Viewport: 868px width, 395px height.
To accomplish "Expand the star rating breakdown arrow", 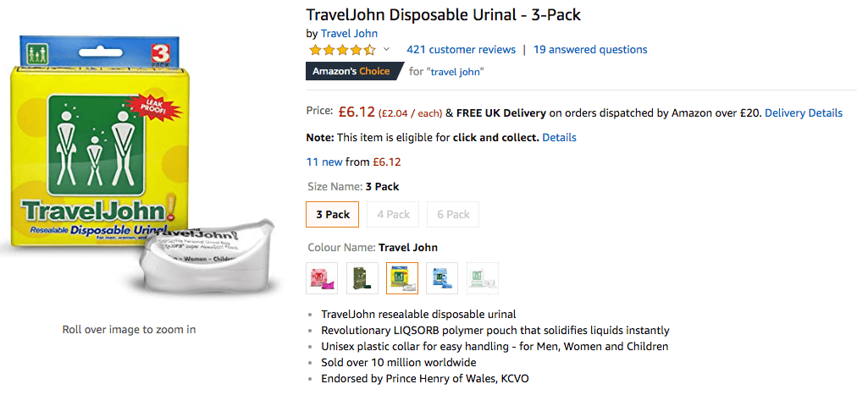I will (x=387, y=50).
